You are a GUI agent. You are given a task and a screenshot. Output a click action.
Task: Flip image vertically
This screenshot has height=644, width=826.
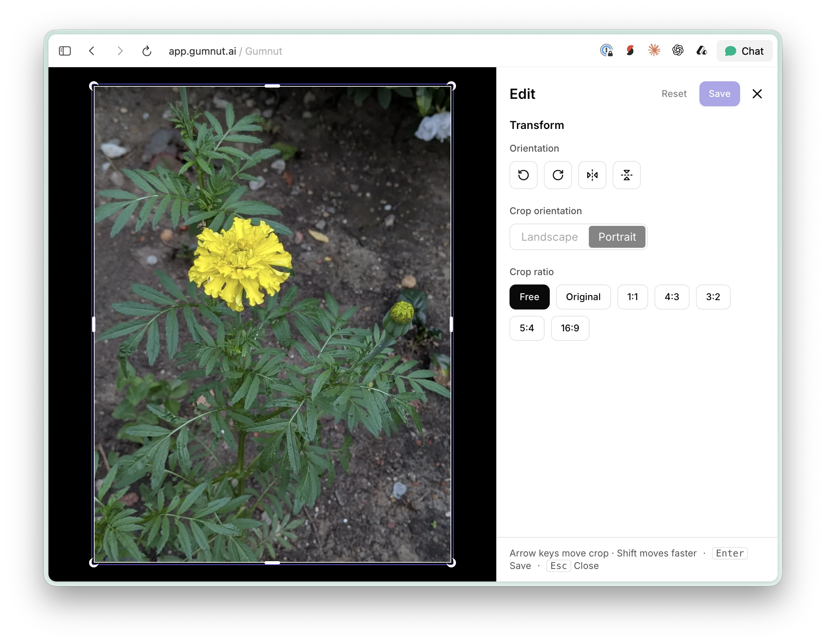[x=626, y=175]
